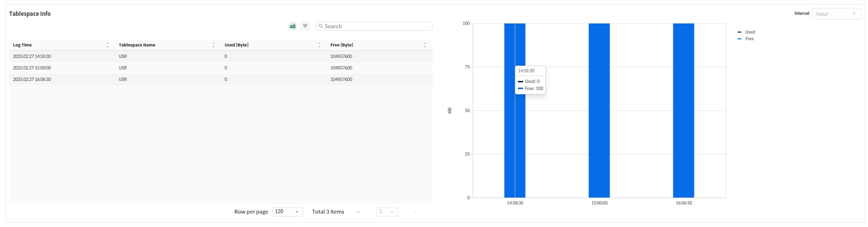Export table data as CSV

click(x=293, y=26)
